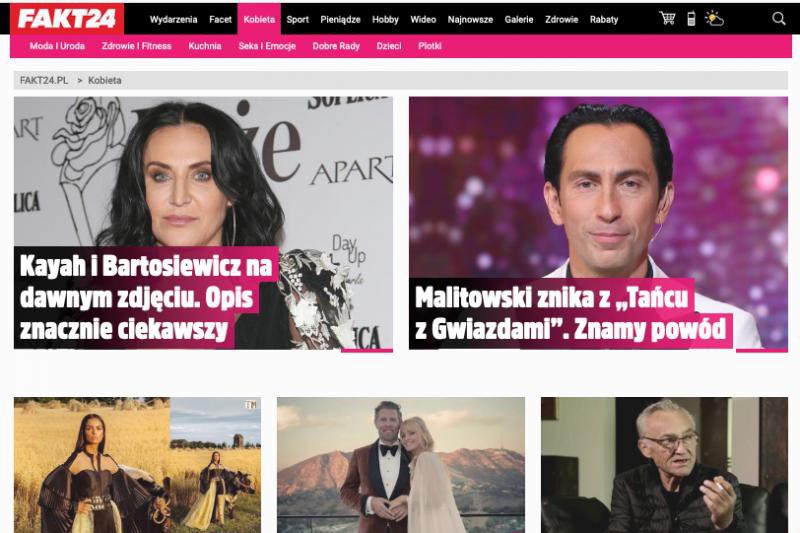Screen dimensions: 800x533
Task: Open the Plotki subcategory link
Action: tap(430, 46)
